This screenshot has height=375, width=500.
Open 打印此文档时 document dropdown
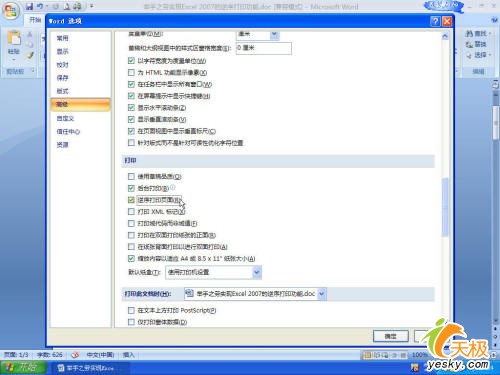click(322, 294)
